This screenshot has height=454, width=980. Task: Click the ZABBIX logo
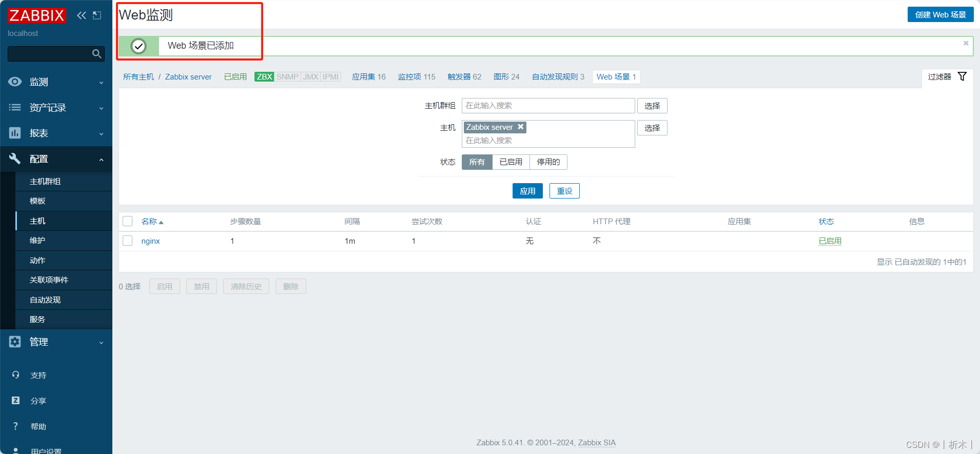click(x=37, y=15)
